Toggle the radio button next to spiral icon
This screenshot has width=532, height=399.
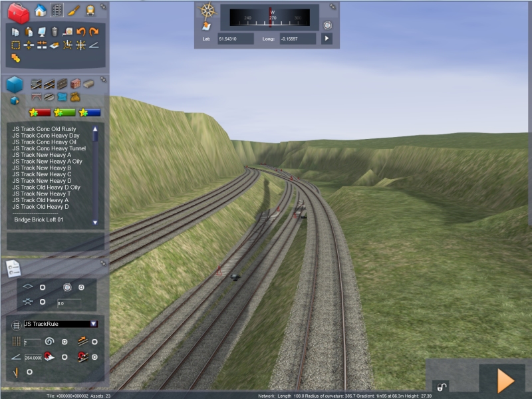click(x=65, y=342)
